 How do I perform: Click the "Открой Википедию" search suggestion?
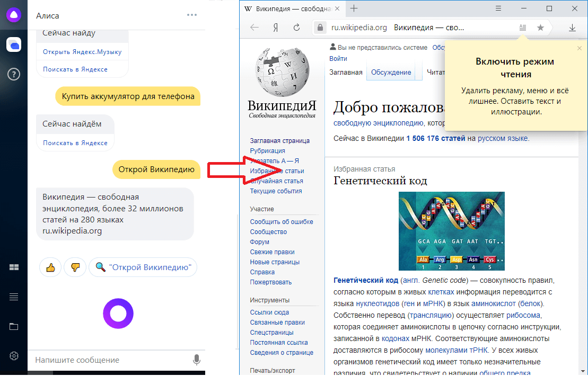coord(143,267)
